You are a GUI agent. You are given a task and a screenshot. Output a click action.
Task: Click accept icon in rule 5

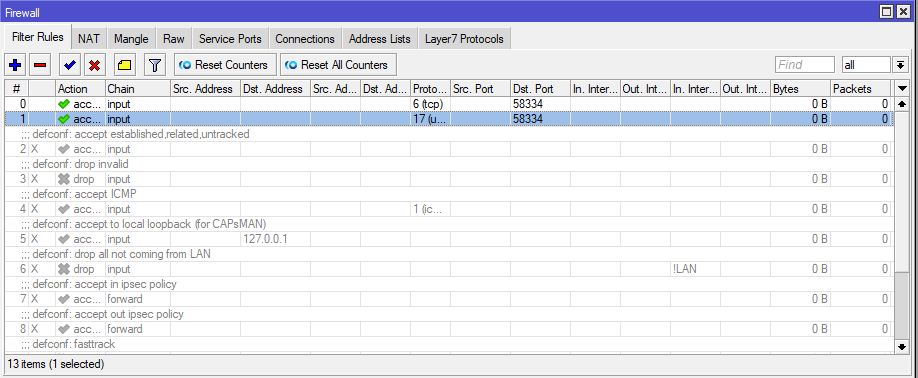pyautogui.click(x=64, y=239)
